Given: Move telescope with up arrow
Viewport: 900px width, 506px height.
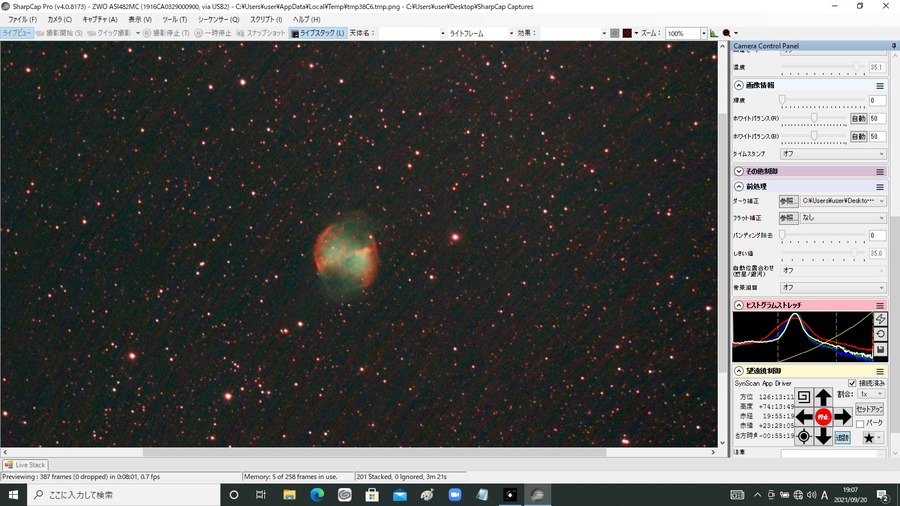Looking at the screenshot, I should coord(823,397).
